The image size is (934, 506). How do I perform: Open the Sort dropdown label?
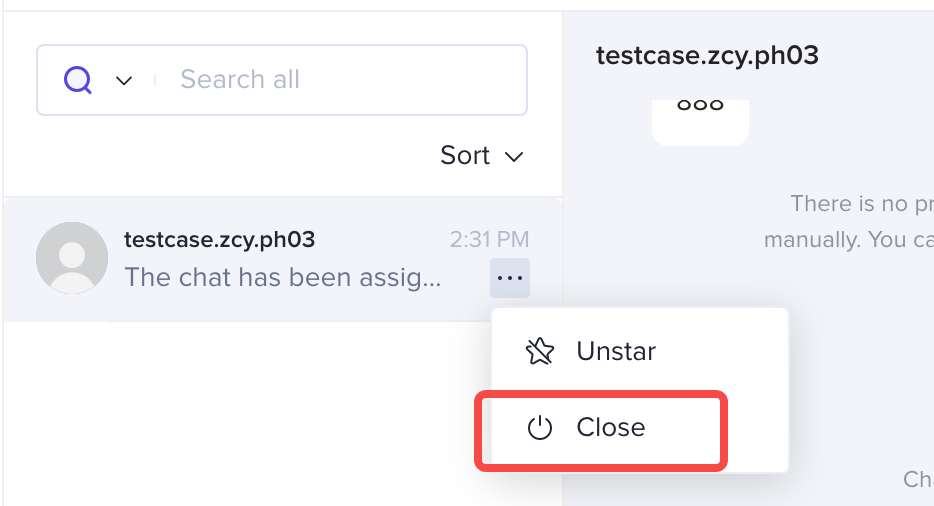465,156
